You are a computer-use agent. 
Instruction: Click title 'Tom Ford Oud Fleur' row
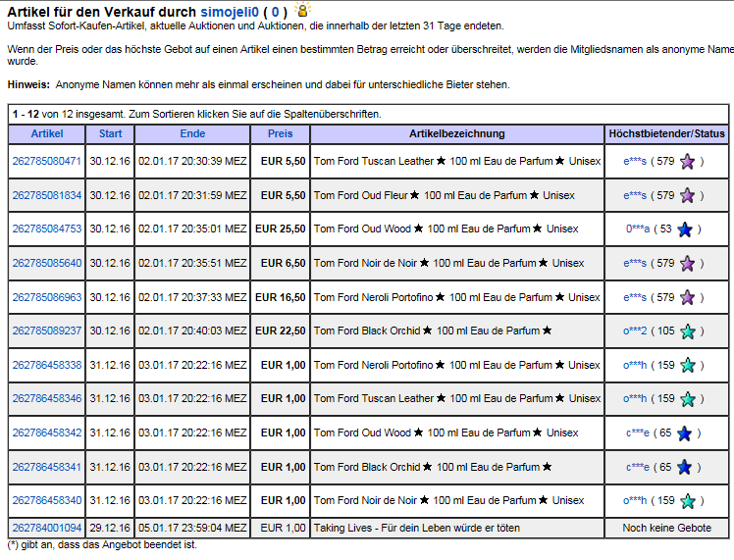point(445,195)
